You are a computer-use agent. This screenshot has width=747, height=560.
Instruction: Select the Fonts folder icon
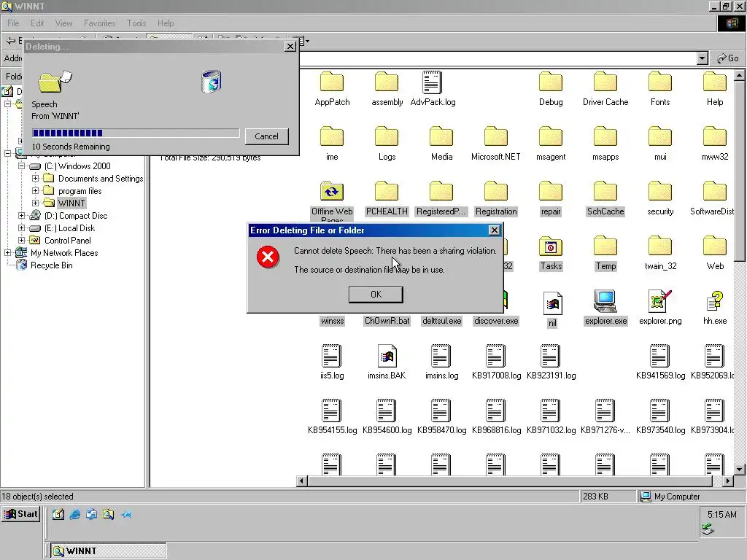click(659, 82)
